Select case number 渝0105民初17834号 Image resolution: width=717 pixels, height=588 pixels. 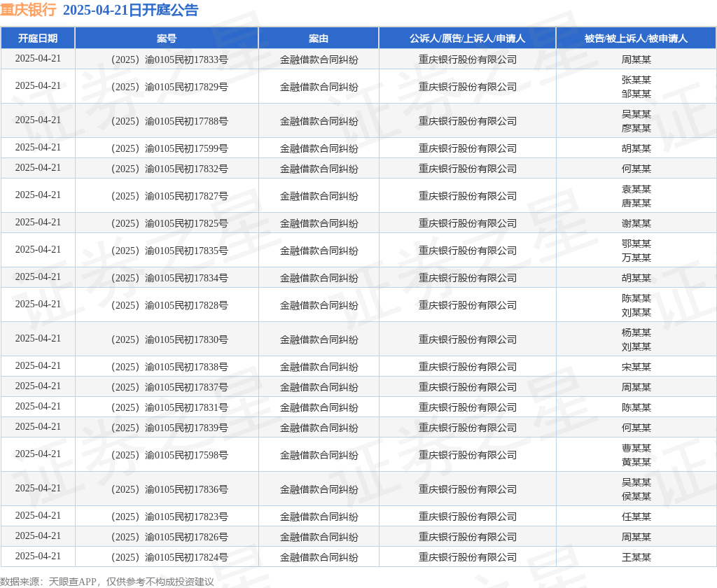click(169, 278)
